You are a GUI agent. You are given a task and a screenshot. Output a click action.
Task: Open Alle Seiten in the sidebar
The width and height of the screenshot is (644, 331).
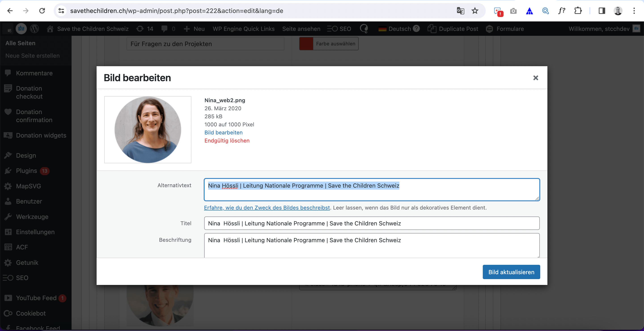point(21,43)
